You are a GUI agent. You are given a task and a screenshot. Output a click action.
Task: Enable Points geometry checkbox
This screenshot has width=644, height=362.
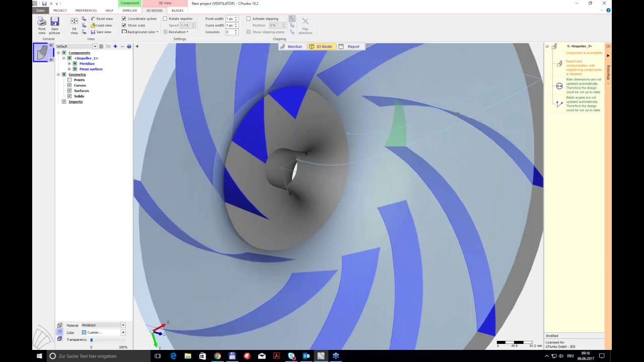point(69,80)
